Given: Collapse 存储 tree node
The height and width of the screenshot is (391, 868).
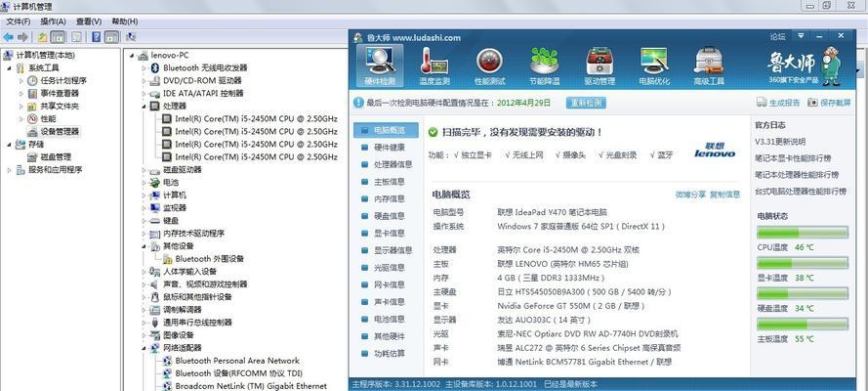Looking at the screenshot, I should click(x=9, y=144).
